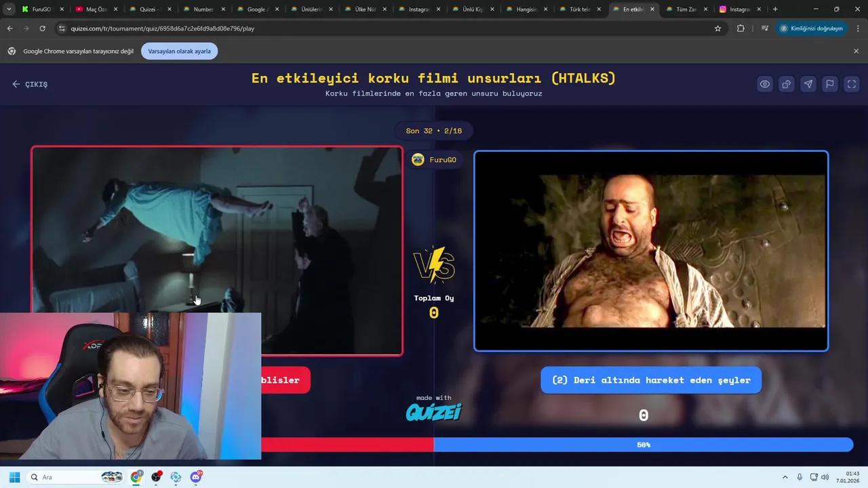
Task: Vote for the right-side man's chest image
Action: [651, 251]
